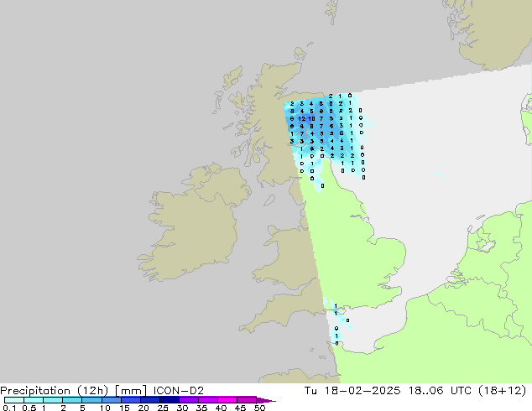Click the 'ICON-D2' model name label
Screen dimensions: 532x411
(179, 391)
